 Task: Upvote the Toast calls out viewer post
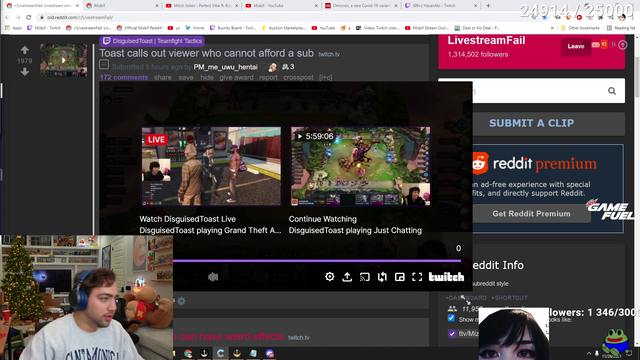coord(24,50)
